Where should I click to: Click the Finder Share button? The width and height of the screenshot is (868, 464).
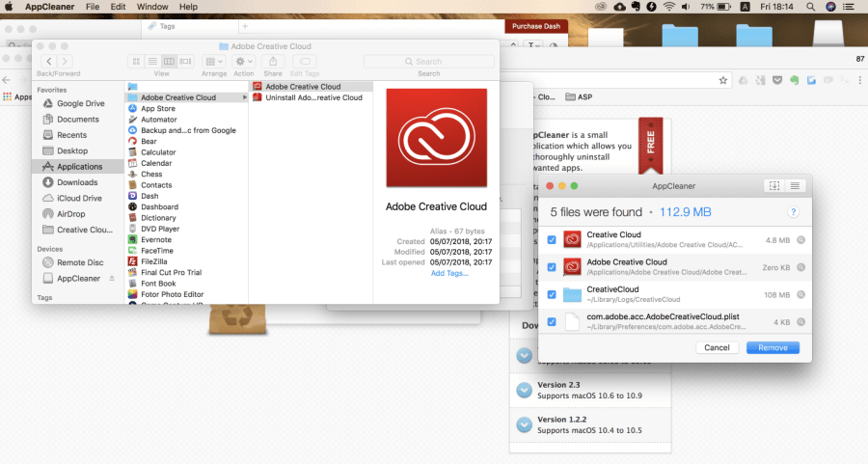(x=273, y=62)
